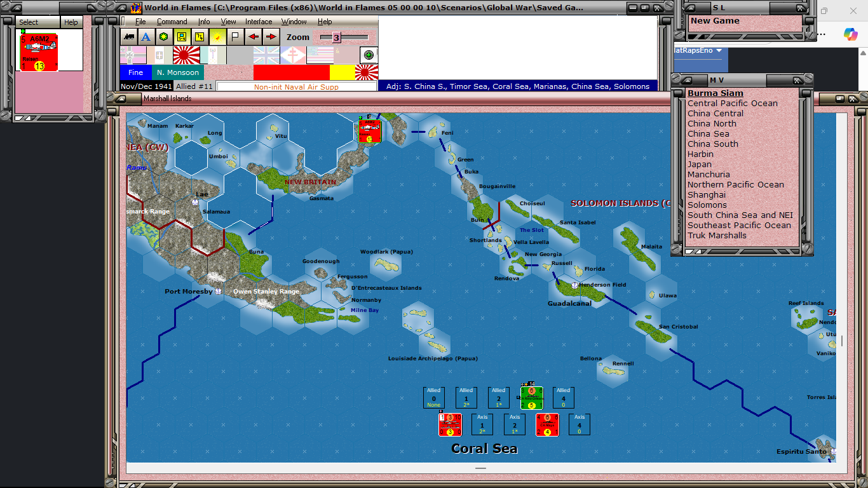Jump to Solomons map view

click(707, 205)
